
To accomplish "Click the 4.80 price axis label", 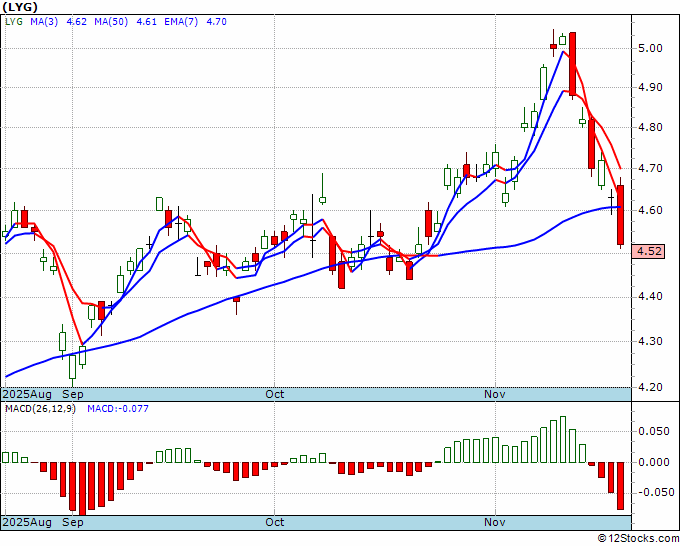I will pos(650,128).
